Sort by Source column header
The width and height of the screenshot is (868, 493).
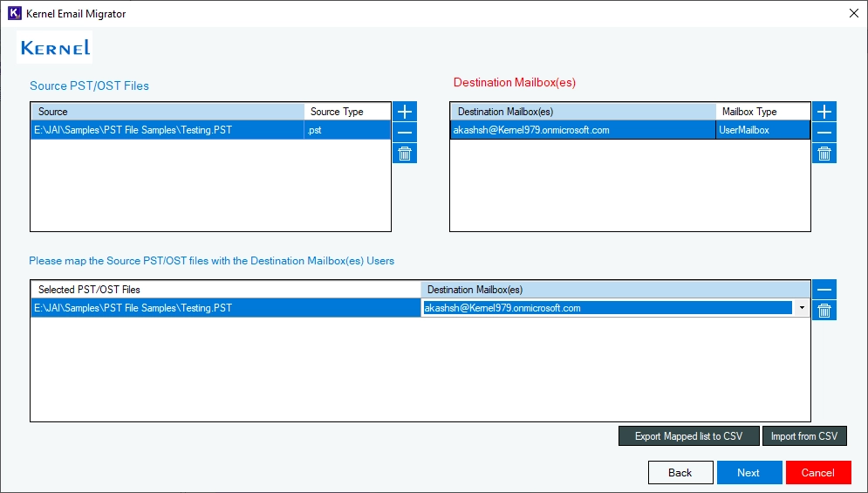pyautogui.click(x=167, y=112)
